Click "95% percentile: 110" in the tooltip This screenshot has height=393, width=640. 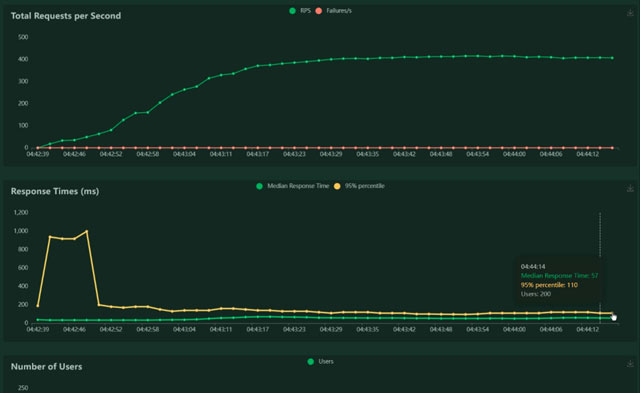tap(549, 285)
